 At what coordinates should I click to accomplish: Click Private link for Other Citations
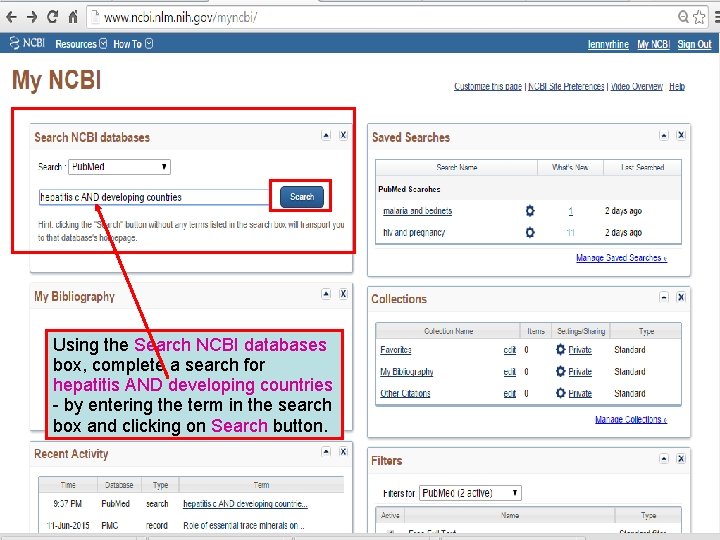[580, 393]
